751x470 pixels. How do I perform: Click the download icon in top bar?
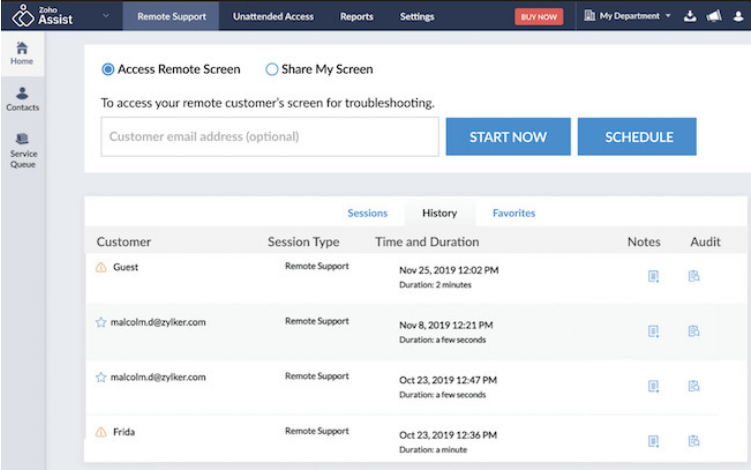click(690, 17)
